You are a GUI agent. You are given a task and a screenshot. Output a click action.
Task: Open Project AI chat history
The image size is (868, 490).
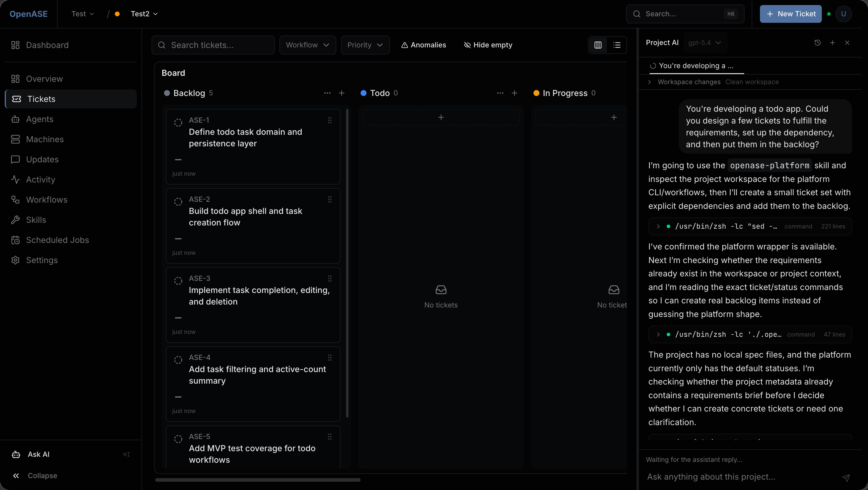coord(817,42)
